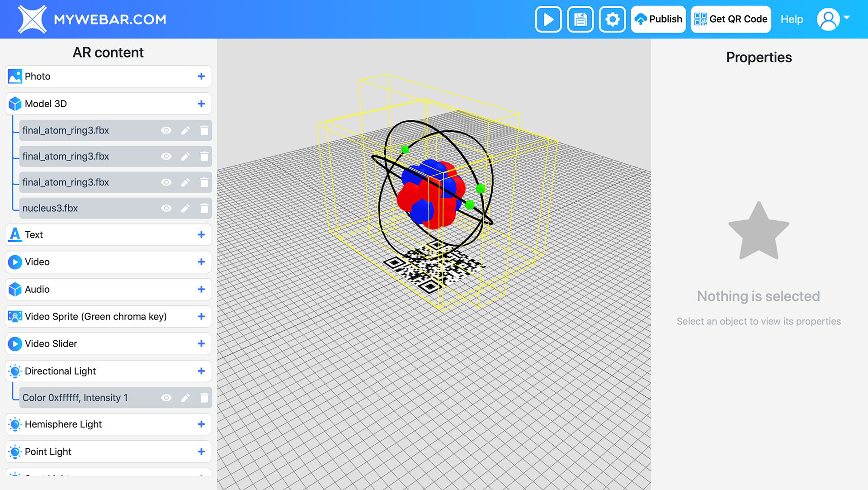
Task: Publish the AR project
Action: [x=658, y=19]
